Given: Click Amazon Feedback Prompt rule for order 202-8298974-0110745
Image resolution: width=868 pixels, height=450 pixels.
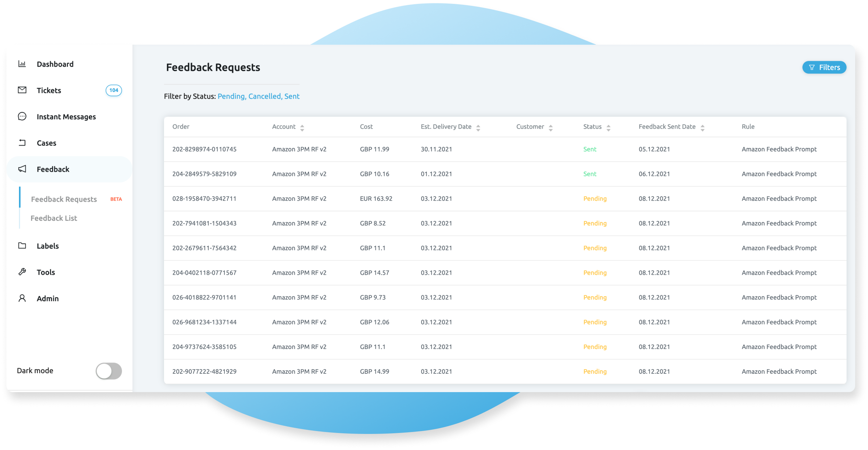Looking at the screenshot, I should pos(779,149).
